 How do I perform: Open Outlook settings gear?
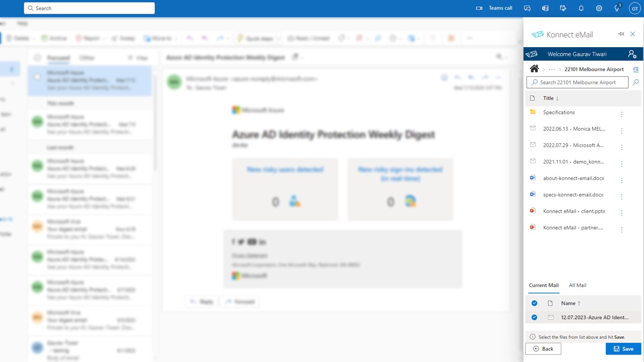599,8
